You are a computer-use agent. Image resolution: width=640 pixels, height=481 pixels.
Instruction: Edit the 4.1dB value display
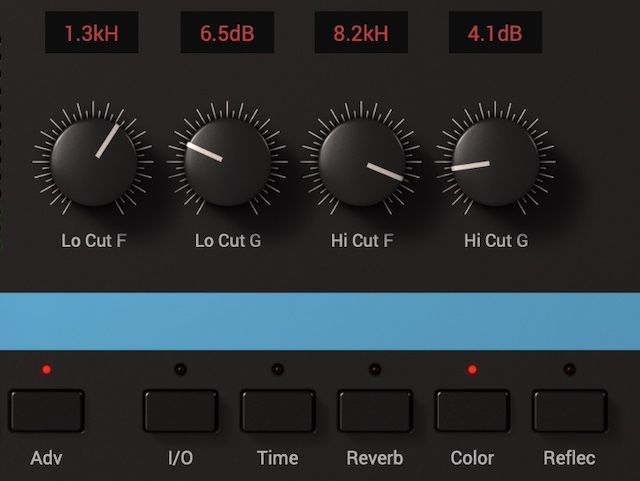click(495, 34)
